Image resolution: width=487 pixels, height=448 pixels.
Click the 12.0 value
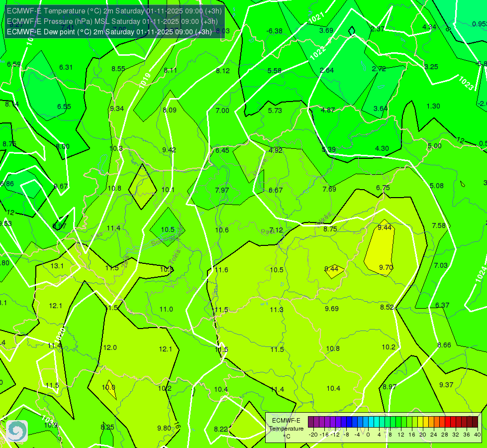pos(110,347)
